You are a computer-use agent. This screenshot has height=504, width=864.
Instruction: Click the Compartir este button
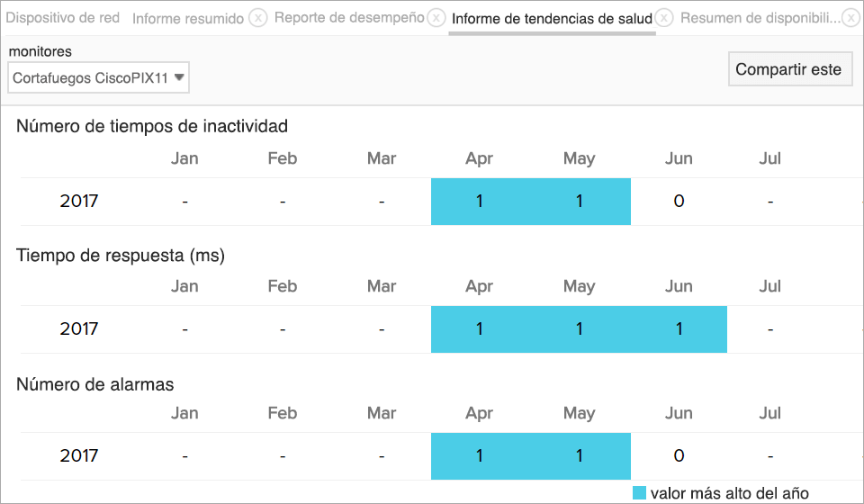pyautogui.click(x=789, y=69)
